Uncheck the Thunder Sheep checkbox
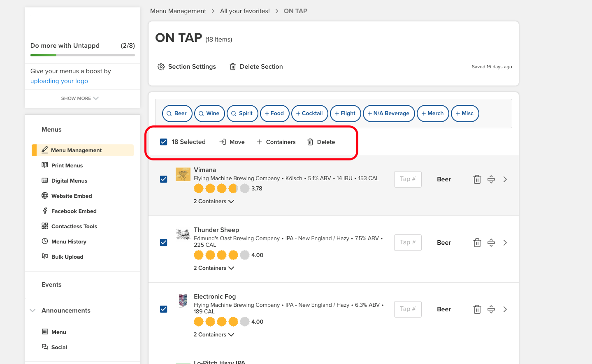The image size is (592, 364). coord(164,243)
